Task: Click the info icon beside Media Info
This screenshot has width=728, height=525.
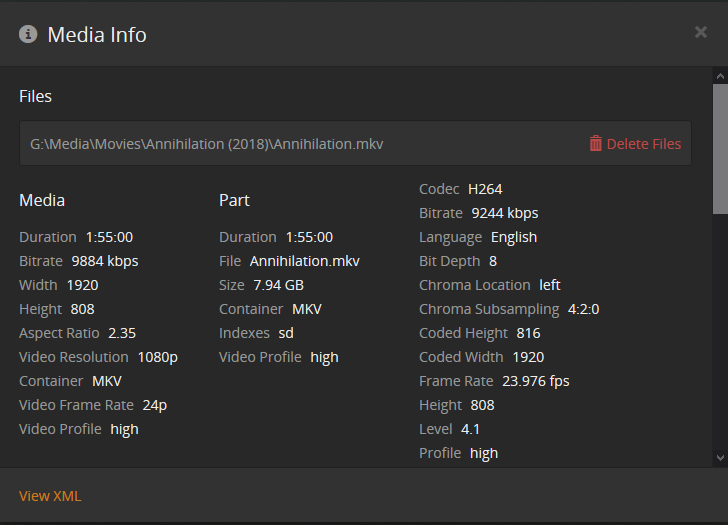Action: (x=28, y=34)
